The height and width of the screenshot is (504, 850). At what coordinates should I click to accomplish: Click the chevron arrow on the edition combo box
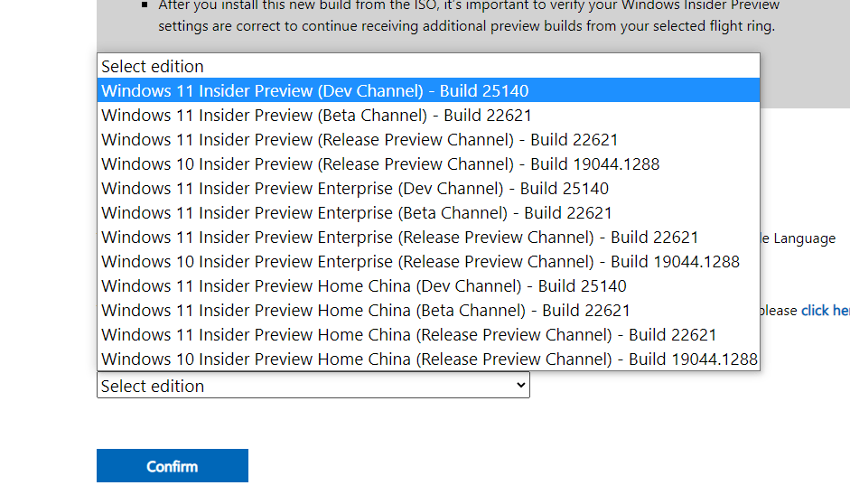point(519,386)
